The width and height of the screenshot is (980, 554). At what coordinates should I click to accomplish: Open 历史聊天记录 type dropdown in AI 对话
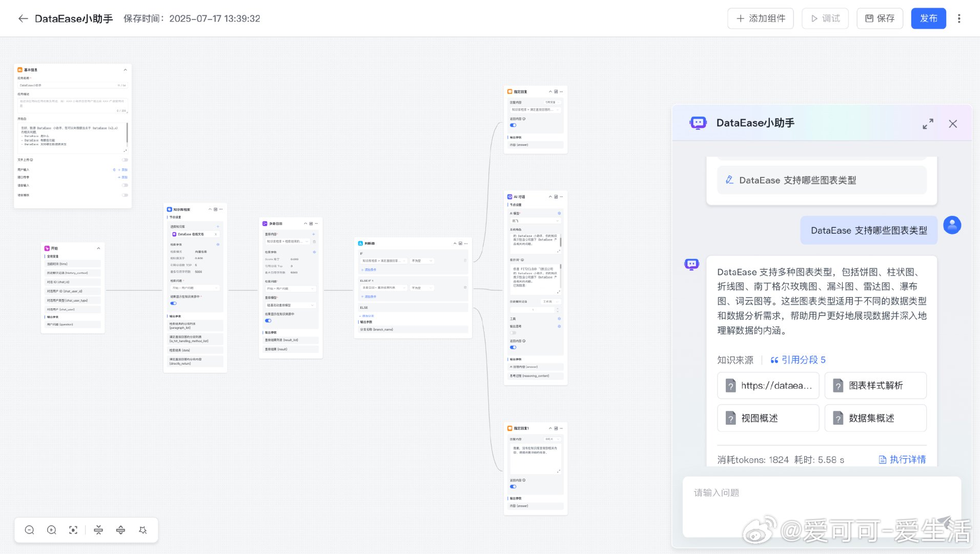[550, 302]
